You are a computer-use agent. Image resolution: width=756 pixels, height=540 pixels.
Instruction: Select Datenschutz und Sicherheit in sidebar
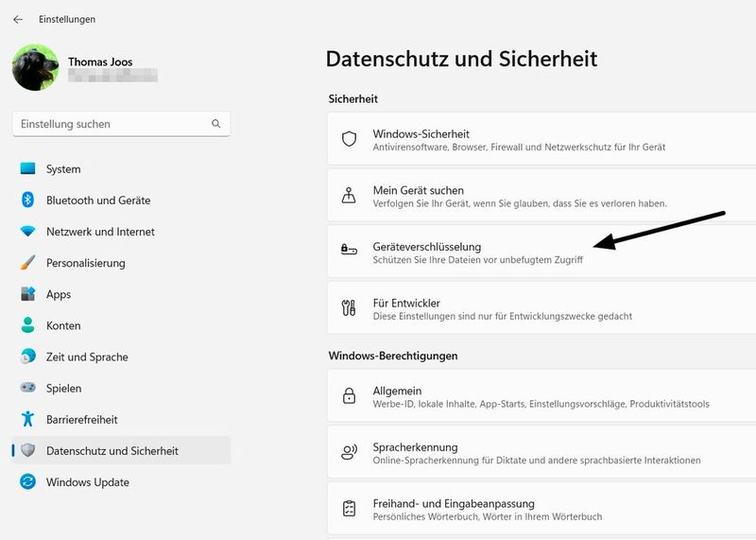121,451
